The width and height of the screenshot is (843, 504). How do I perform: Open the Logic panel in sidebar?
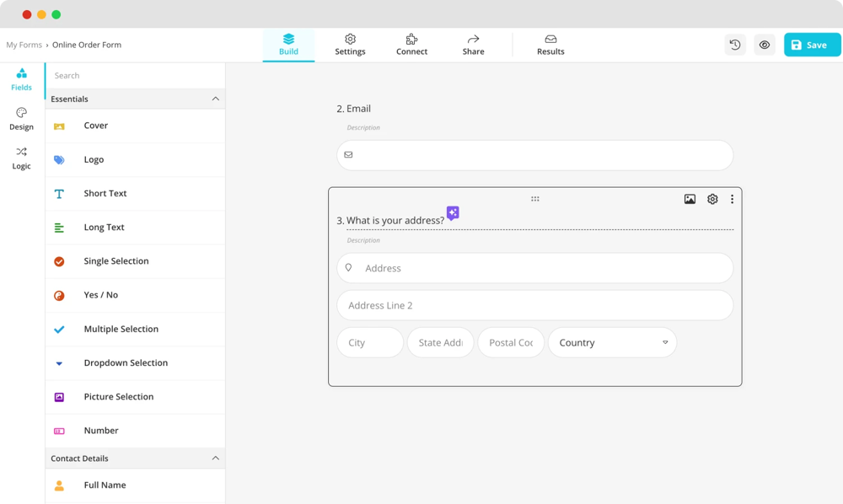(22, 158)
